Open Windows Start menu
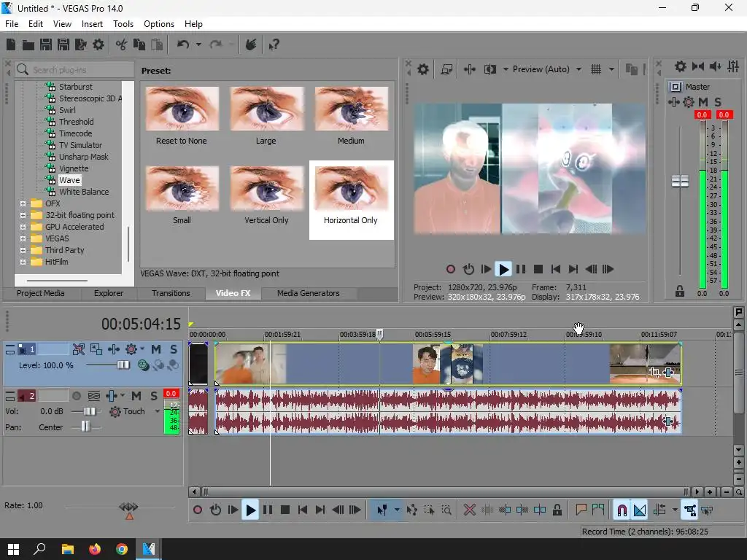747x560 pixels. tap(13, 549)
